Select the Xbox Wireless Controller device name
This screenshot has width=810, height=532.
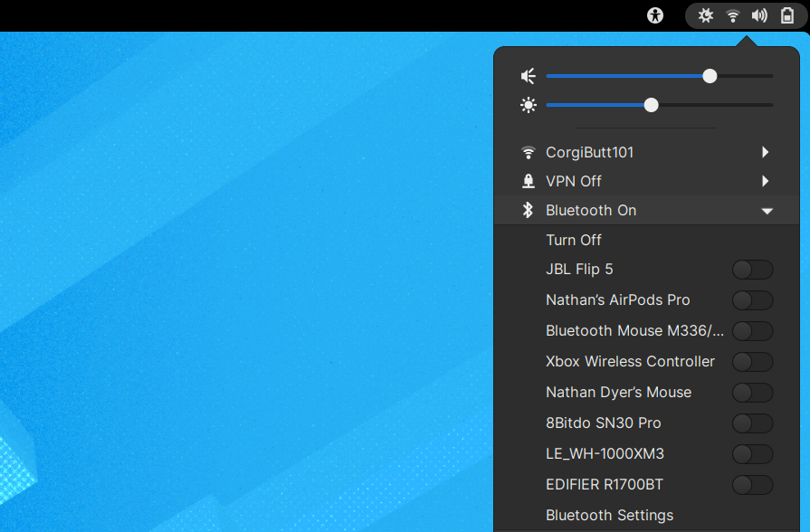point(630,362)
